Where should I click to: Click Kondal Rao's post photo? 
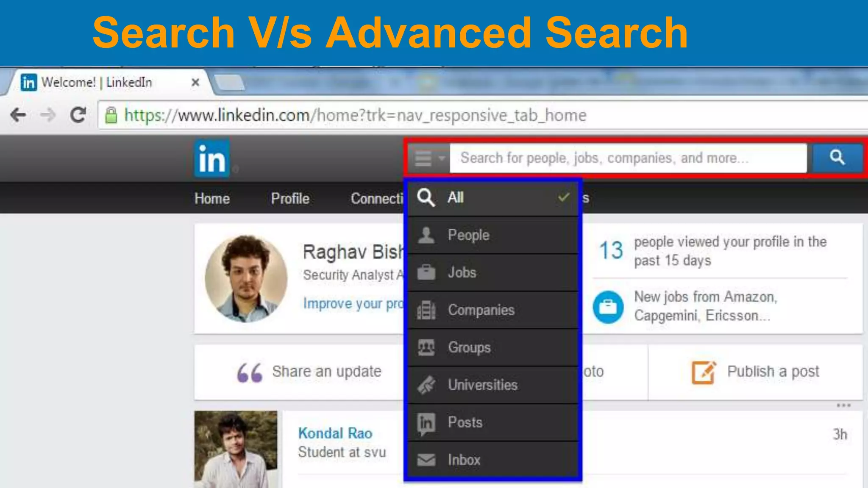(236, 449)
